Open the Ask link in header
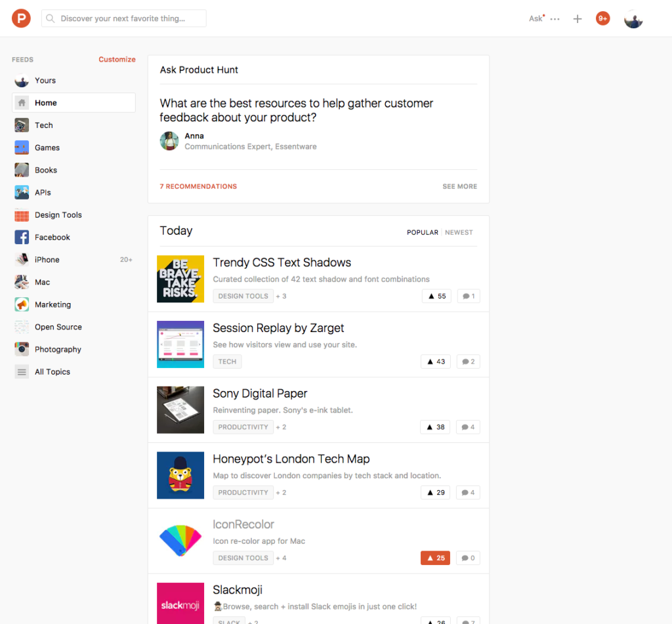Image resolution: width=672 pixels, height=624 pixels. (535, 18)
